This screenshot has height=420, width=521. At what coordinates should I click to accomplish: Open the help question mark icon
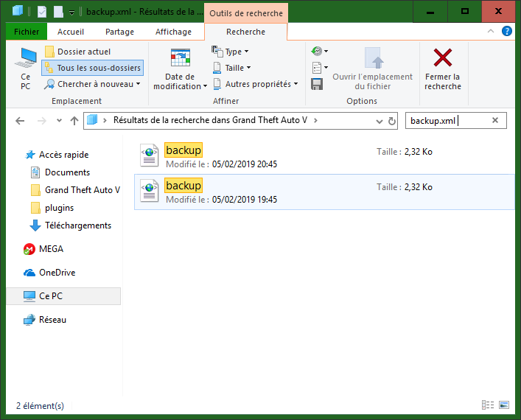point(507,31)
